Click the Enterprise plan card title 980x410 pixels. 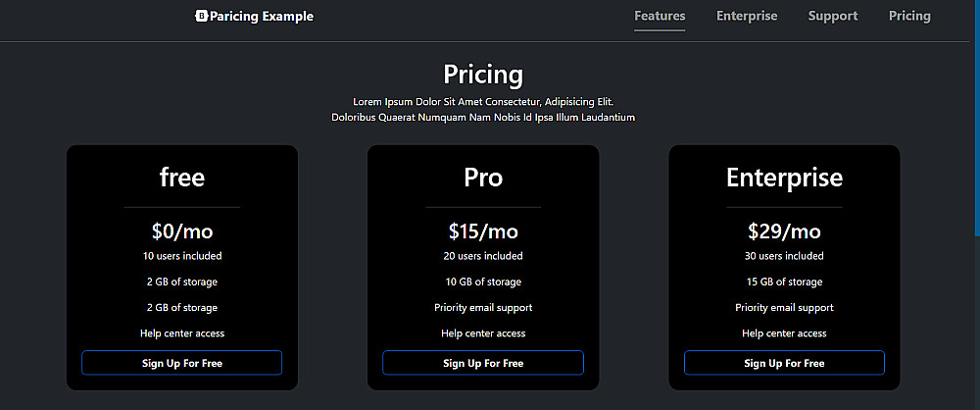[784, 177]
